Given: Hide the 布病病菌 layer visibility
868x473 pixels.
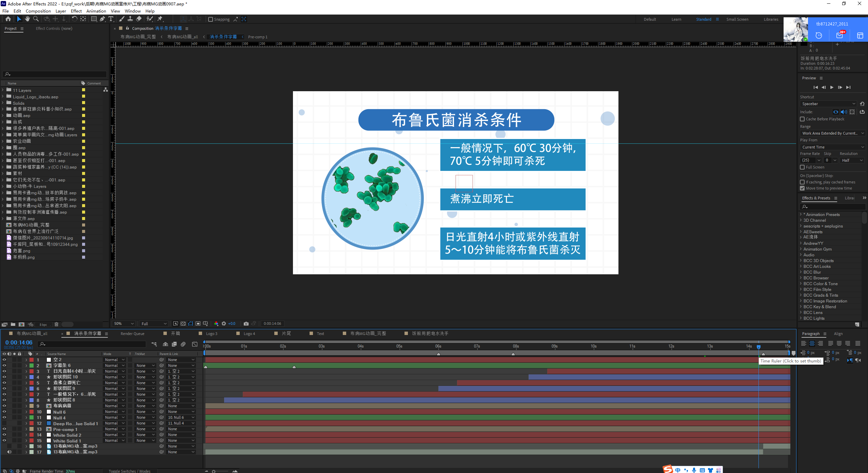Looking at the screenshot, I should [4, 406].
